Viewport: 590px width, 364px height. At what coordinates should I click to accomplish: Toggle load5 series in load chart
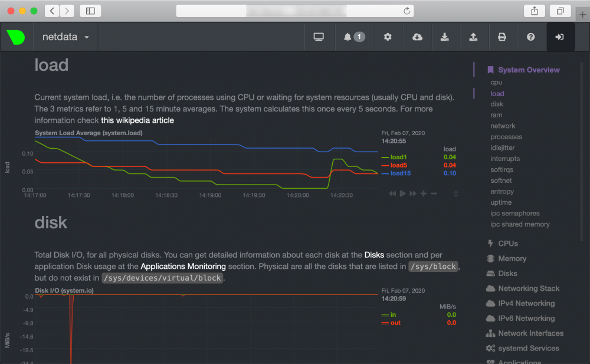click(398, 165)
